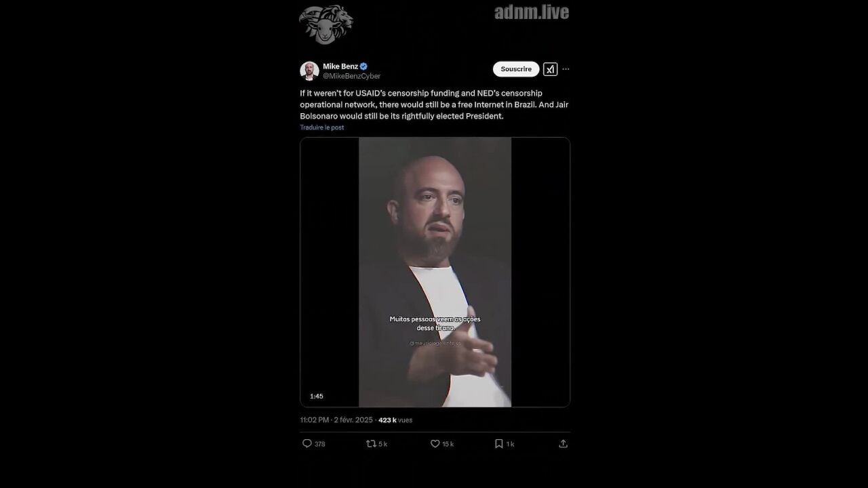Click the reply comment icon
The width and height of the screenshot is (868, 488).
(x=307, y=443)
